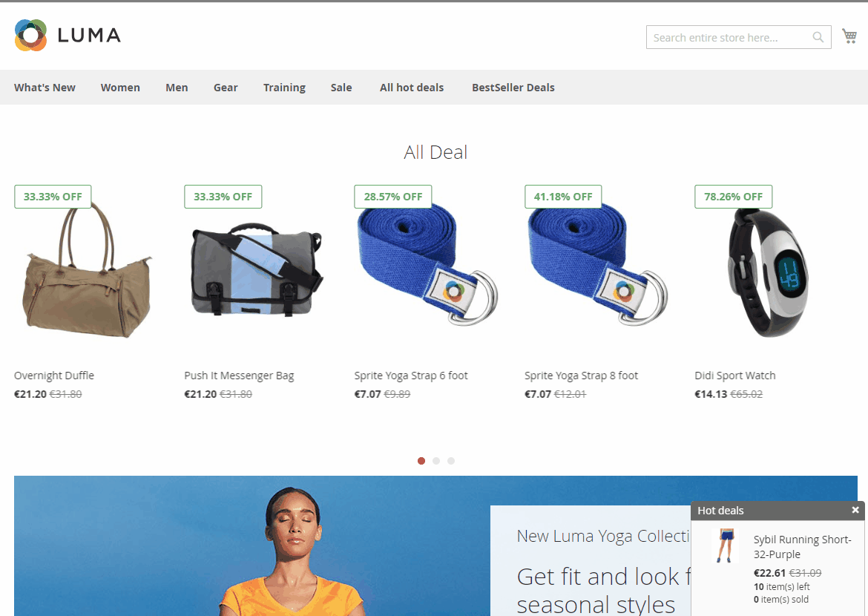Go to BestSeller Deals
This screenshot has width=868, height=616.
(513, 88)
